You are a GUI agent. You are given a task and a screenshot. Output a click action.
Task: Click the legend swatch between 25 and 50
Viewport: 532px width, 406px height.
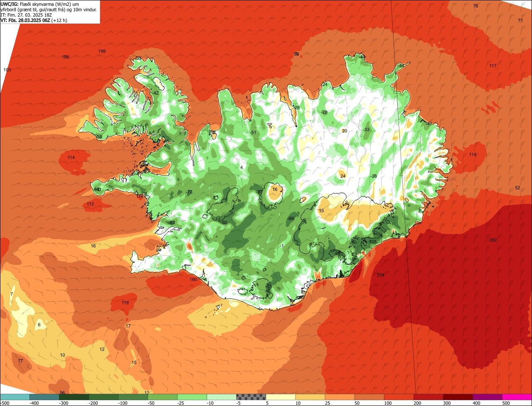pyautogui.click(x=340, y=397)
